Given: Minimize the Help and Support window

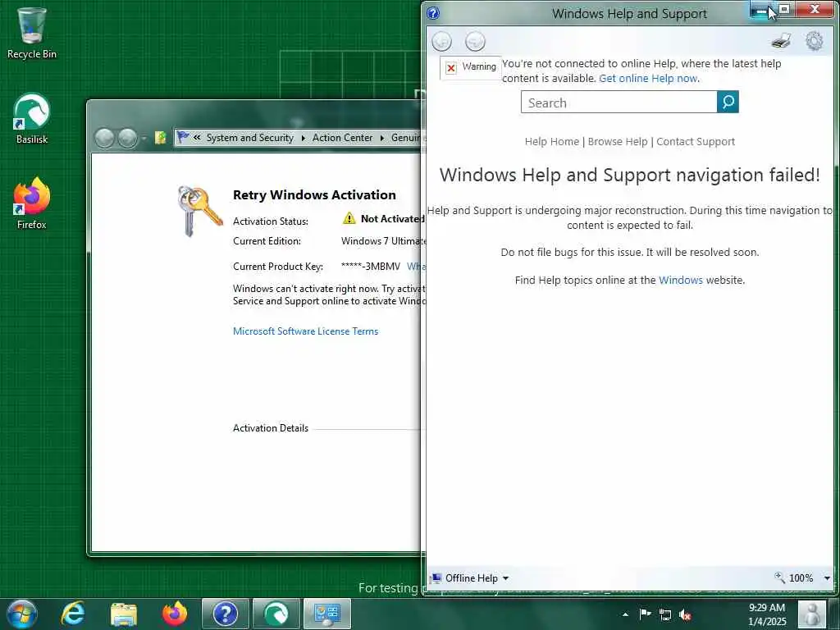Looking at the screenshot, I should click(760, 10).
